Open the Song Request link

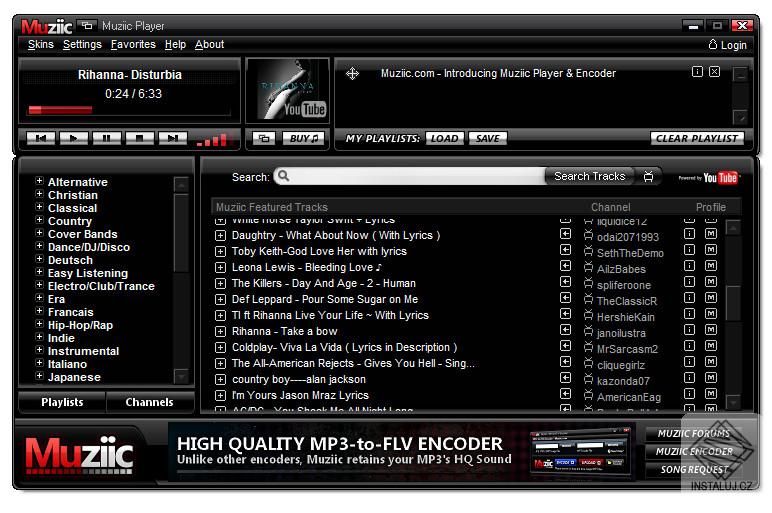click(694, 470)
